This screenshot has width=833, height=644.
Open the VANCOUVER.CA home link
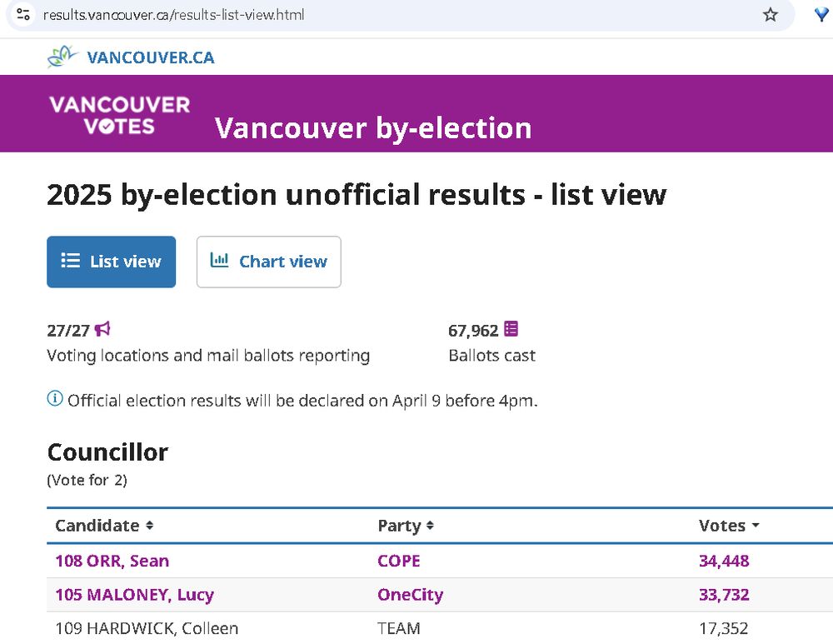(x=151, y=57)
